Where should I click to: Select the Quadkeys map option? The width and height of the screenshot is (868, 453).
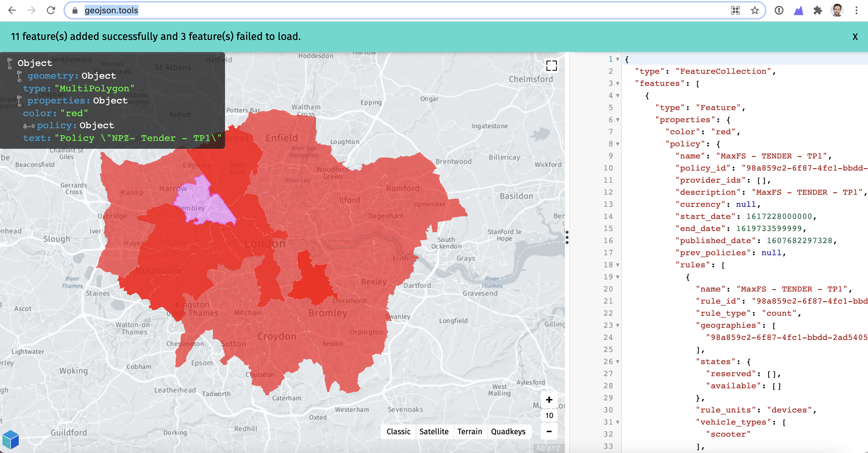(x=508, y=432)
